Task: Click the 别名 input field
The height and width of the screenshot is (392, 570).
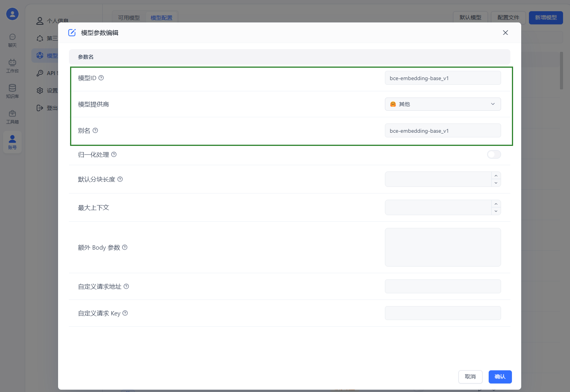Action: point(443,130)
